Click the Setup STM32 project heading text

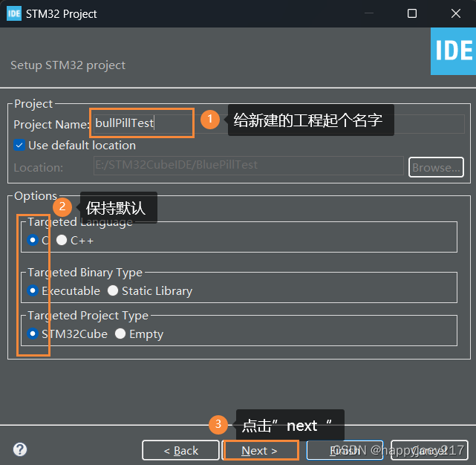[x=68, y=65]
